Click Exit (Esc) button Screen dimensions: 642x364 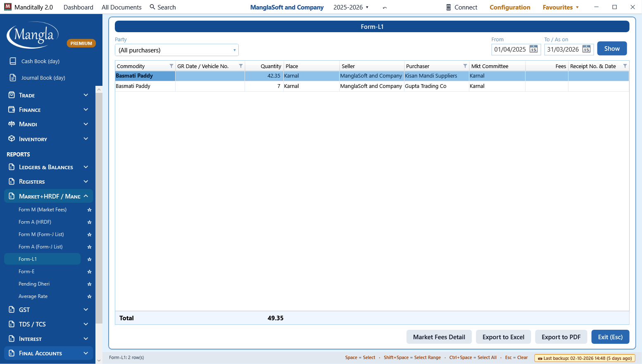[x=610, y=337]
